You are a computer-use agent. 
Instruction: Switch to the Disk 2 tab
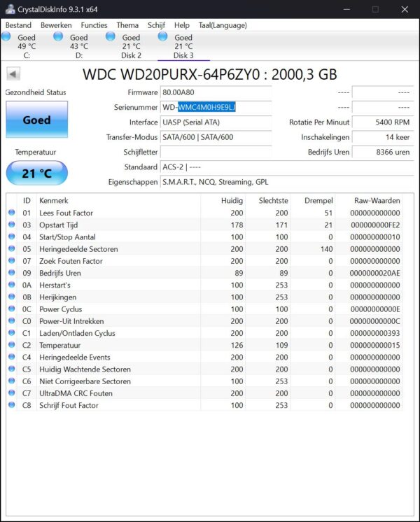click(131, 46)
